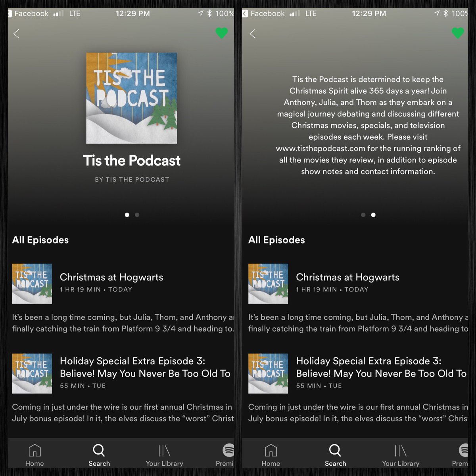
Task: Open Christmas at Hogwarts episode title, left screenshot
Action: coord(111,277)
